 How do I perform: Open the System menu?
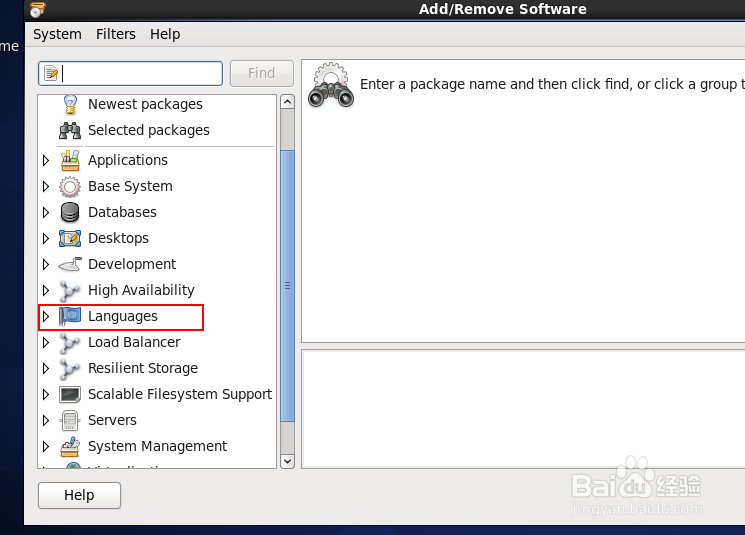(x=57, y=34)
